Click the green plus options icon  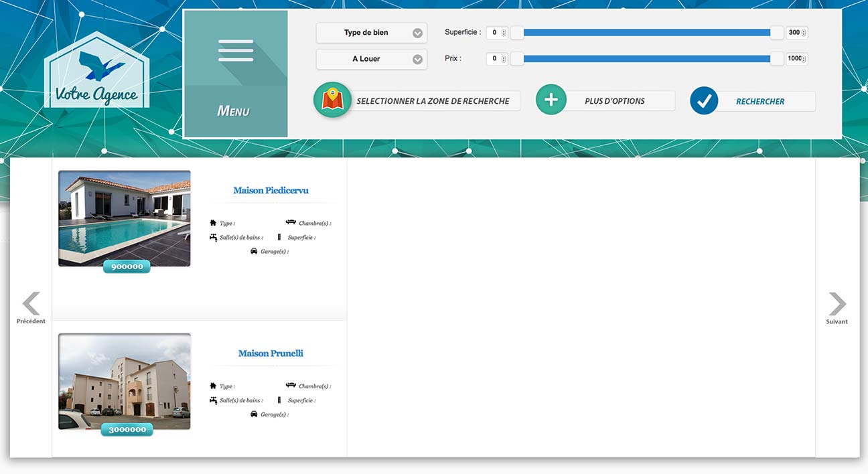(x=551, y=100)
